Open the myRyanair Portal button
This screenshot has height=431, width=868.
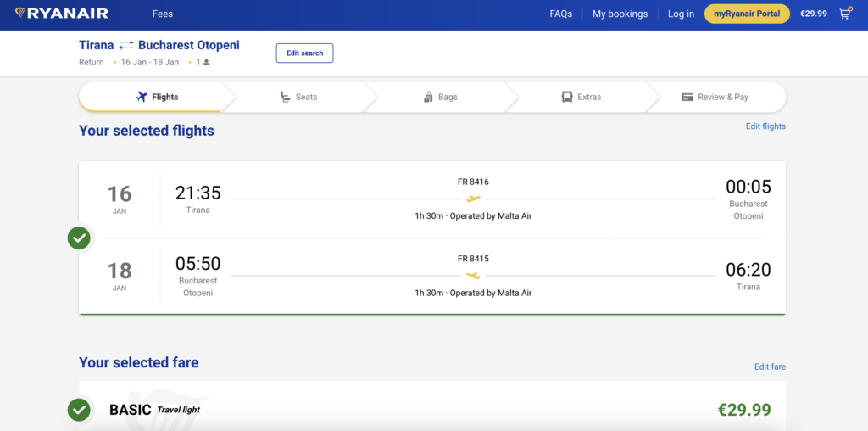coord(747,14)
